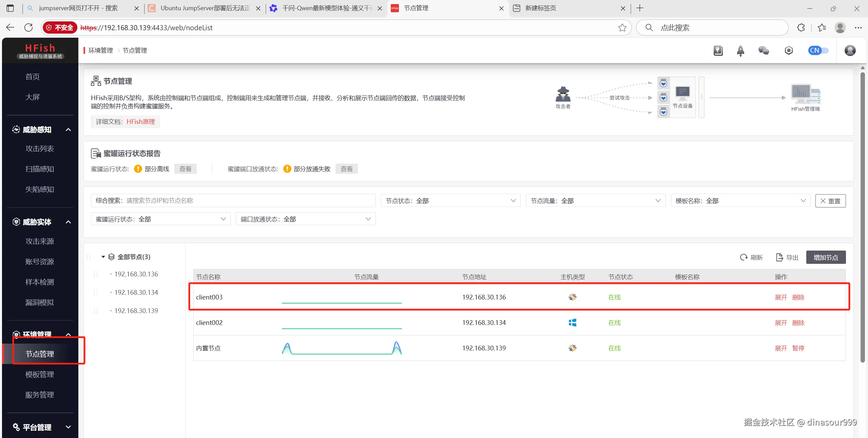
Task: Collapse the 威胁感知 sidebar section
Action: coord(68,130)
